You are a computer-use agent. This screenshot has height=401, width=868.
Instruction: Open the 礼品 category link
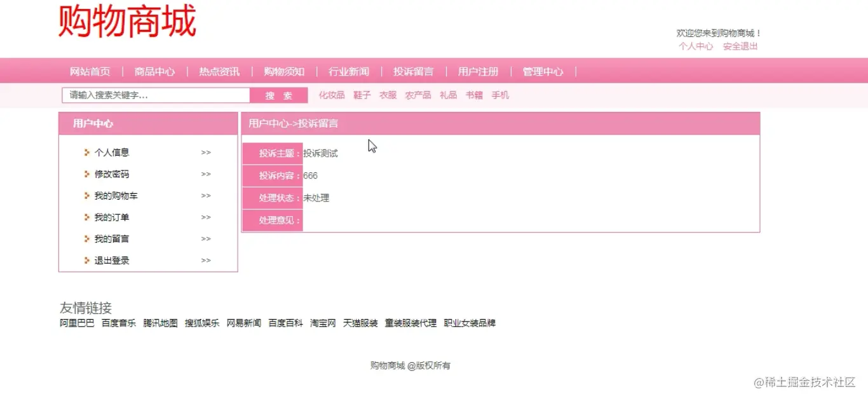(x=449, y=95)
